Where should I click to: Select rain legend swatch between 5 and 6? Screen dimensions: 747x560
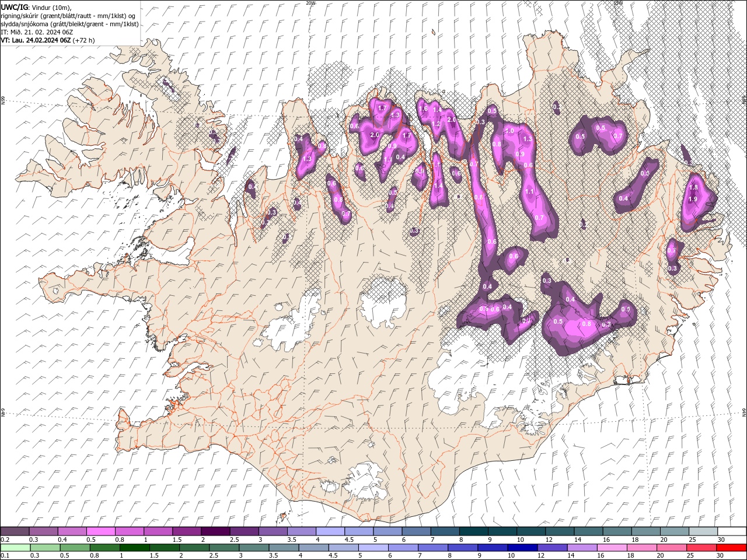(x=373, y=548)
